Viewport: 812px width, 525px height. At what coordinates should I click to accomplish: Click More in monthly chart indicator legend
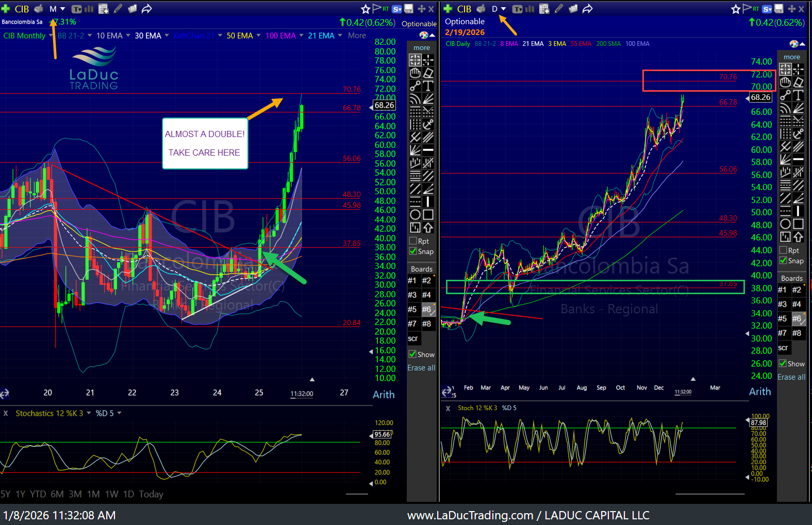(357, 36)
